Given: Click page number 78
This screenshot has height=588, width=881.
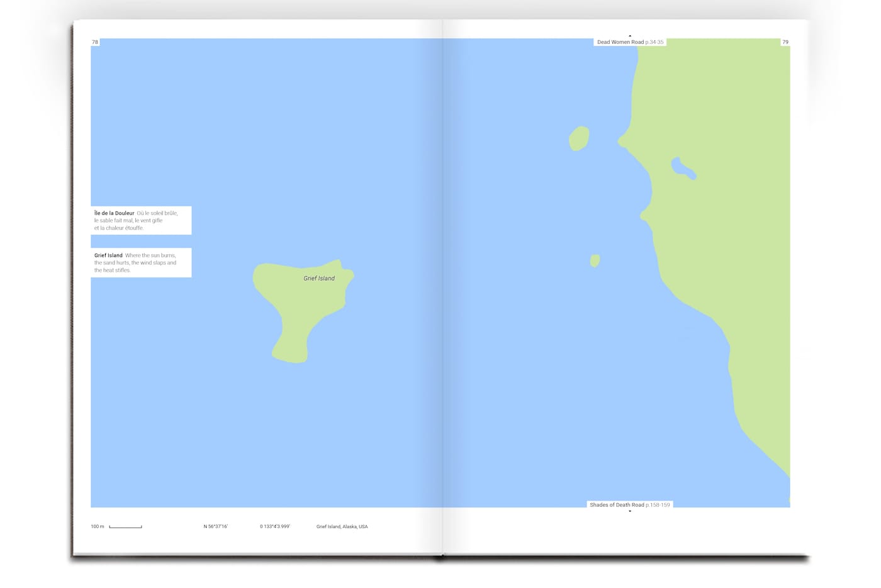Looking at the screenshot, I should point(95,42).
